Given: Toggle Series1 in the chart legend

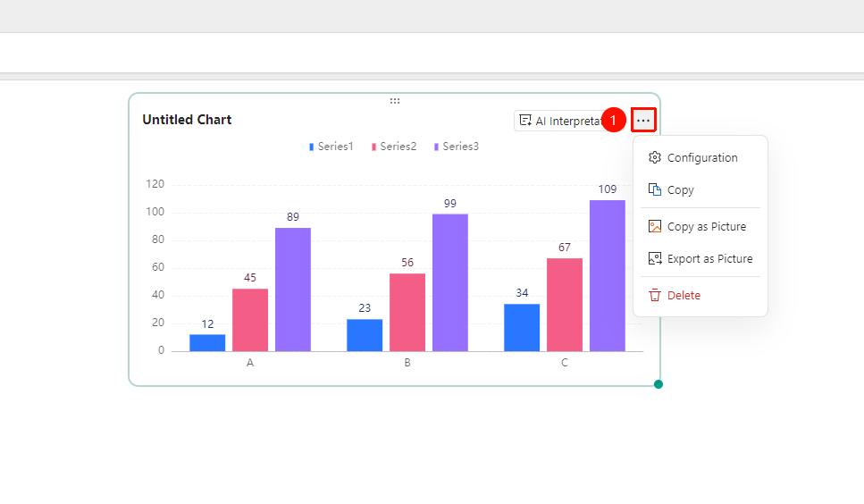Looking at the screenshot, I should pyautogui.click(x=331, y=147).
